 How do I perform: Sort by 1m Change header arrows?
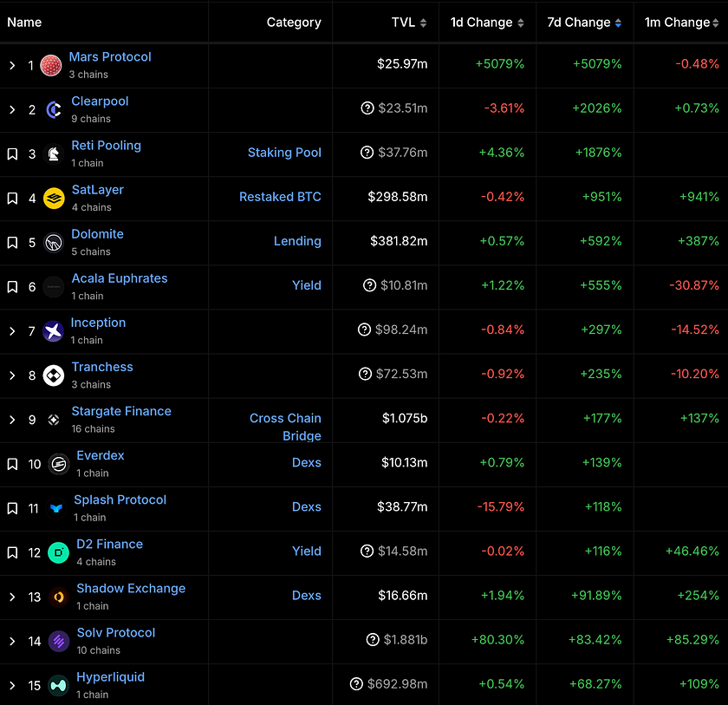716,23
